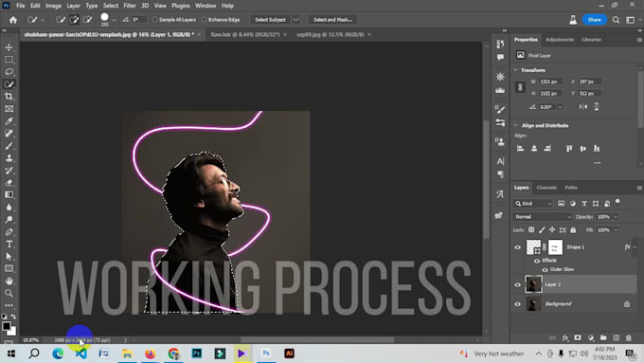
Task: Click the width input field
Action: 550,82
